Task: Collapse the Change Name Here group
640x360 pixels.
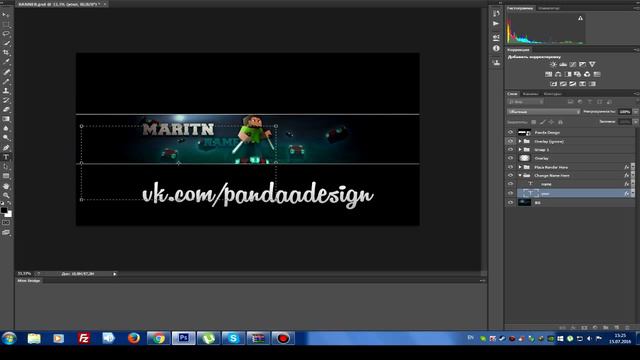Action: (520, 176)
